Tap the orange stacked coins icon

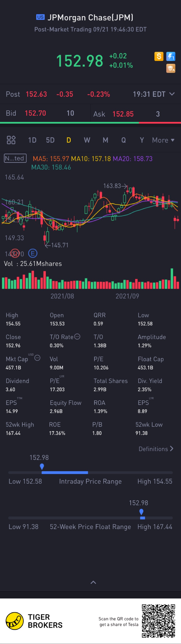[171, 68]
